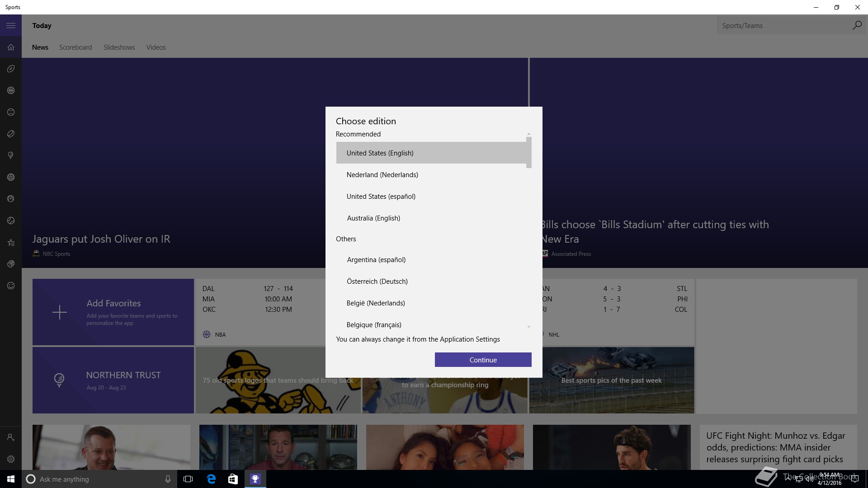This screenshot has height=488, width=868.
Task: Click the Continue button
Action: click(483, 360)
